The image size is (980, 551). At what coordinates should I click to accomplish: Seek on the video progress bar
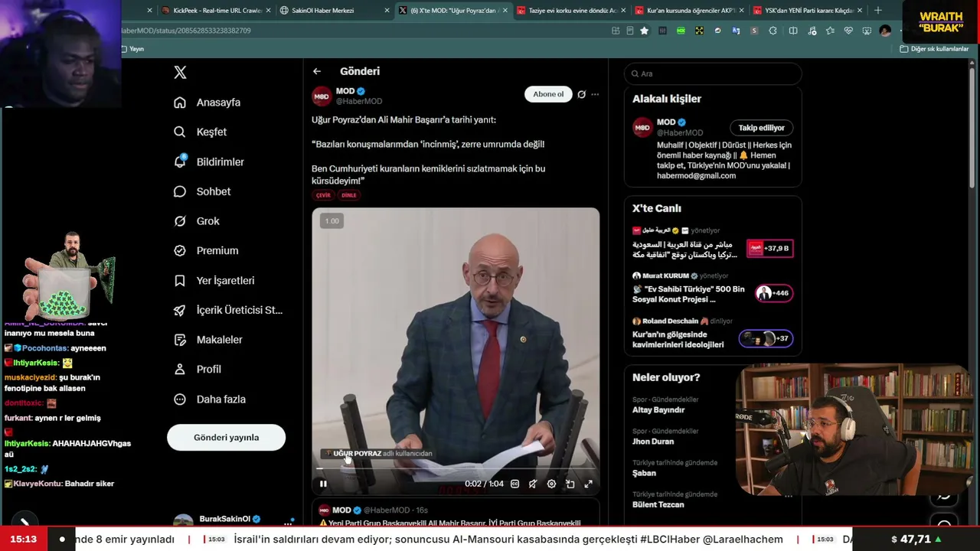[456, 468]
